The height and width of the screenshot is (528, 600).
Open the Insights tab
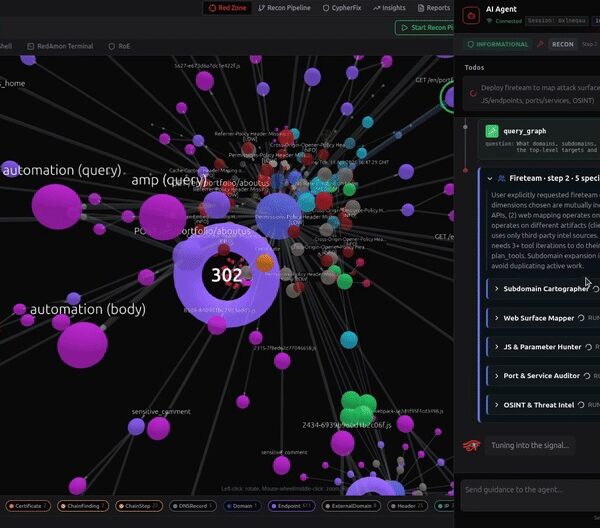[x=389, y=8]
